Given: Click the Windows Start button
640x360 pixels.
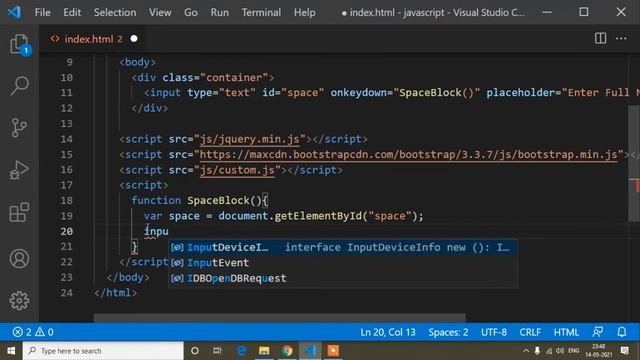Looking at the screenshot, I should [x=11, y=351].
